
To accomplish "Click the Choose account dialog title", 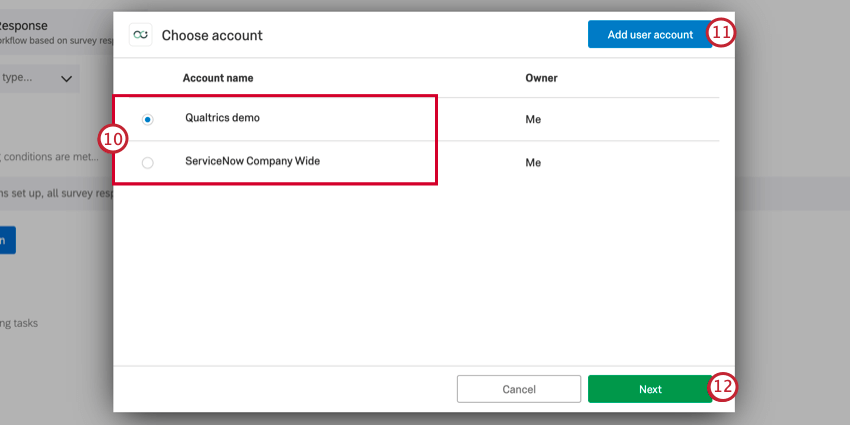I will pos(212,35).
